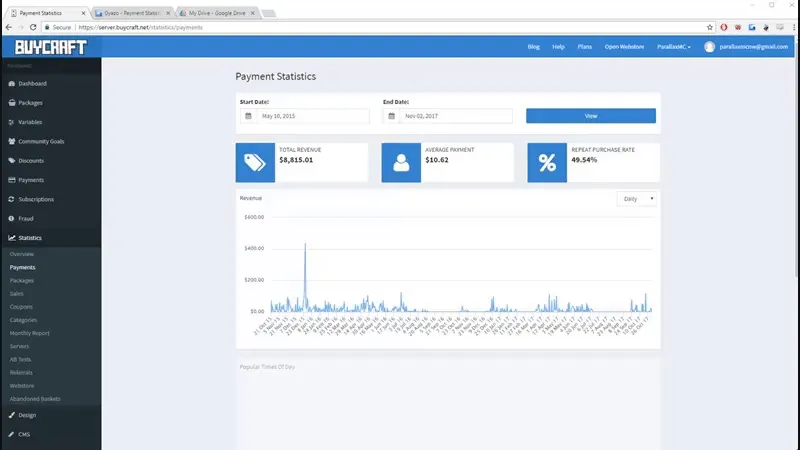Click the Average Payment person icon

pyautogui.click(x=401, y=163)
